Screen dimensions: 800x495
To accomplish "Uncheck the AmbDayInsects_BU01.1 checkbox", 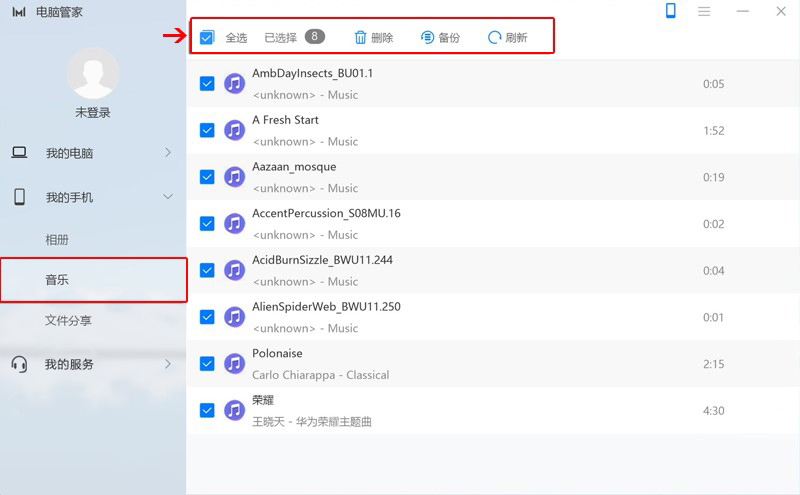I will [207, 84].
